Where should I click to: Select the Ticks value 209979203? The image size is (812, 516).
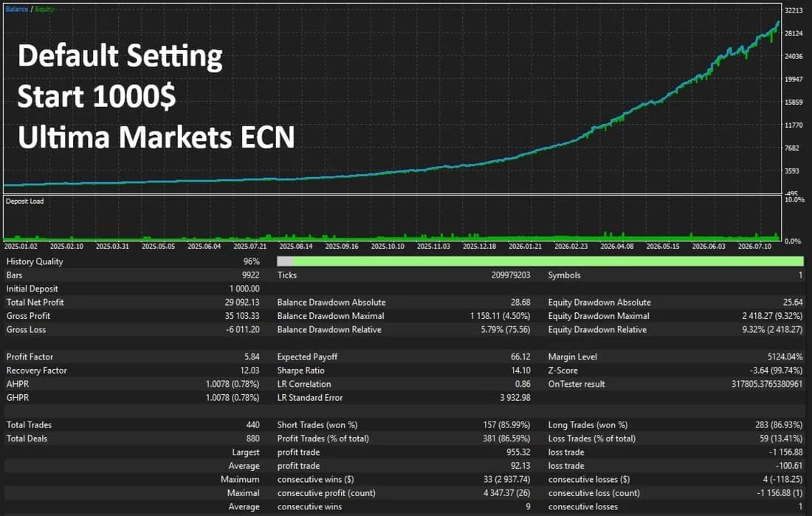tap(511, 275)
